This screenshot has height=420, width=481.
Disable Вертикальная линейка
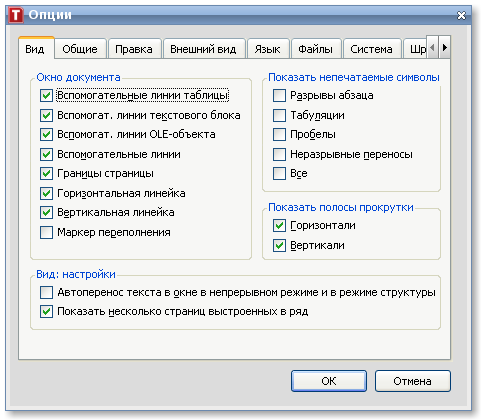[46, 213]
